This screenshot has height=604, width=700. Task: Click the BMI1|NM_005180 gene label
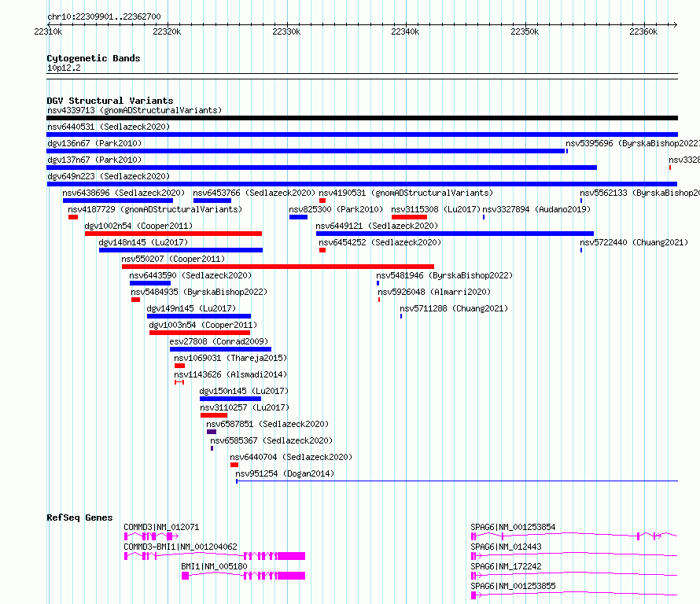[214, 566]
